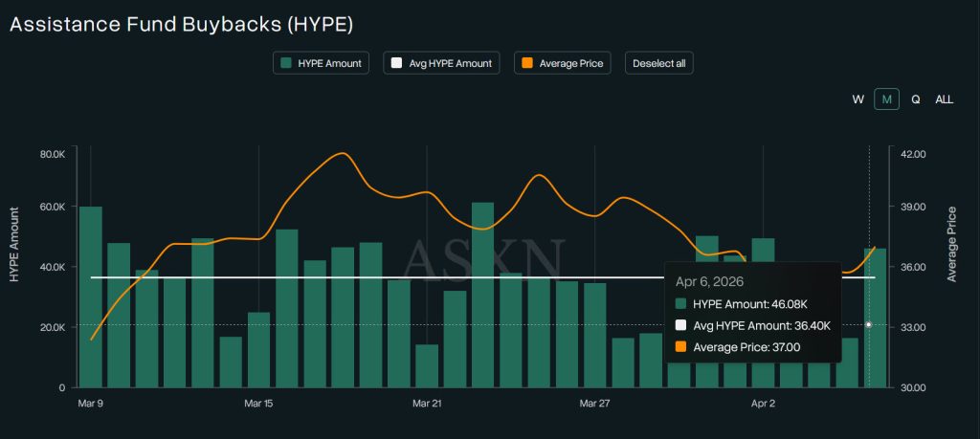Screen dimensions: 980x439
Task: Click the Mar 21 x-axis label
Action: pyautogui.click(x=427, y=404)
